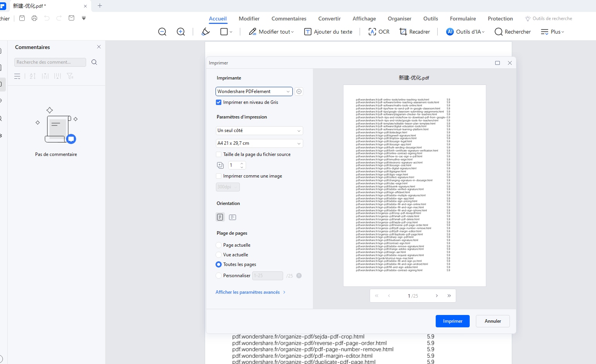Expand the shape tool dropdown arrow
The height and width of the screenshot is (364, 596).
[x=231, y=32]
